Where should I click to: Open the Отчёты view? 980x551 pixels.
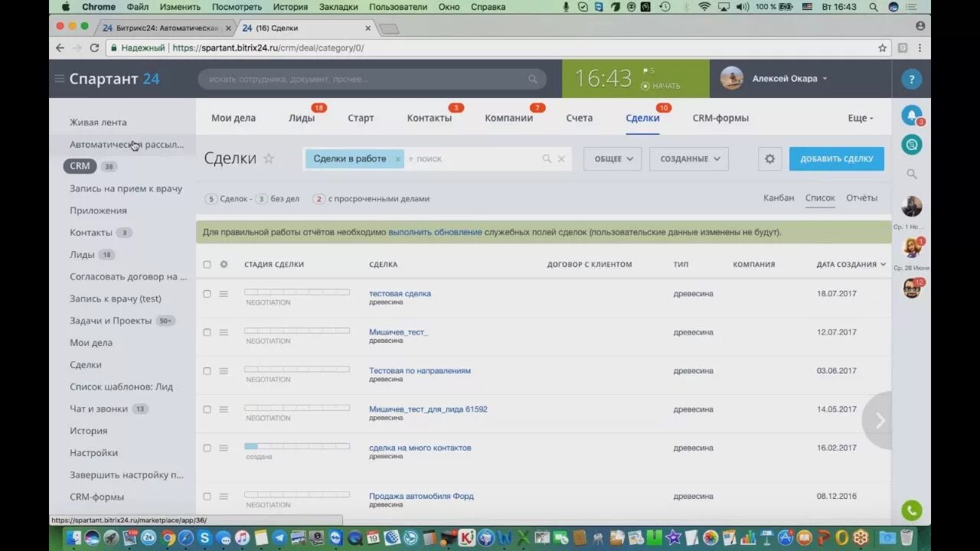tap(861, 197)
